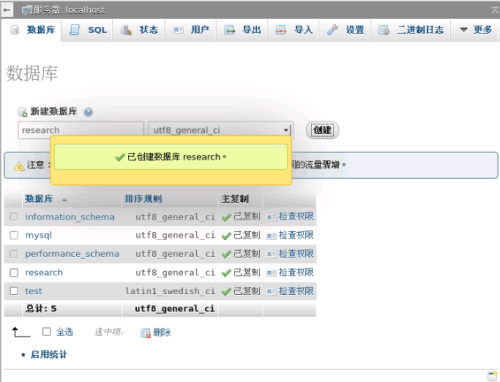Sort by the 数据库 column header

39,199
